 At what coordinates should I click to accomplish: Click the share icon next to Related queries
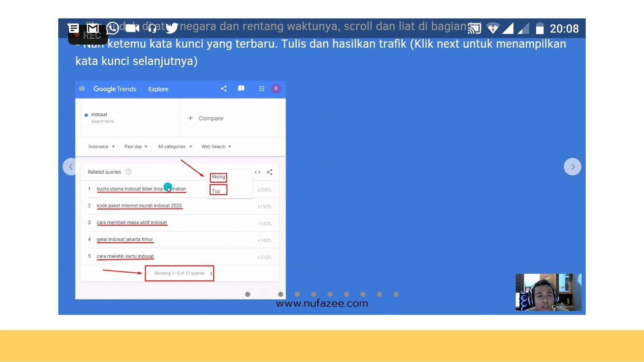(x=270, y=172)
